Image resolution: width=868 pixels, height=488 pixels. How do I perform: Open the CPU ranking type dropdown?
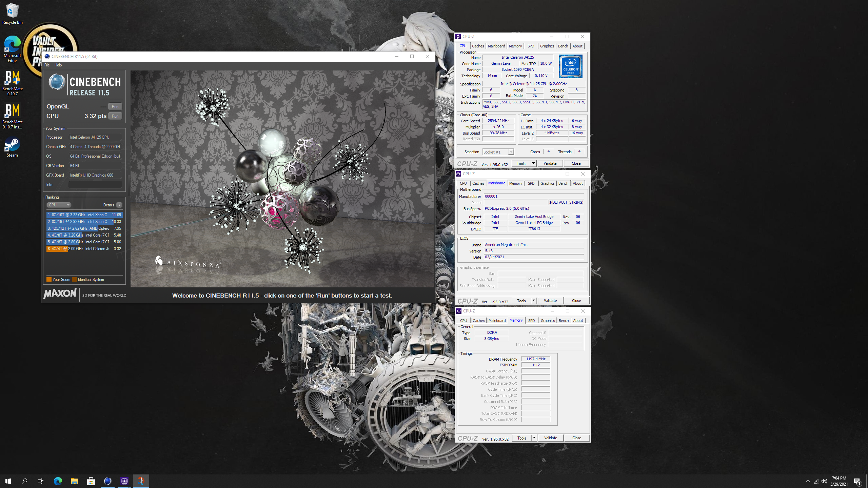pos(59,205)
